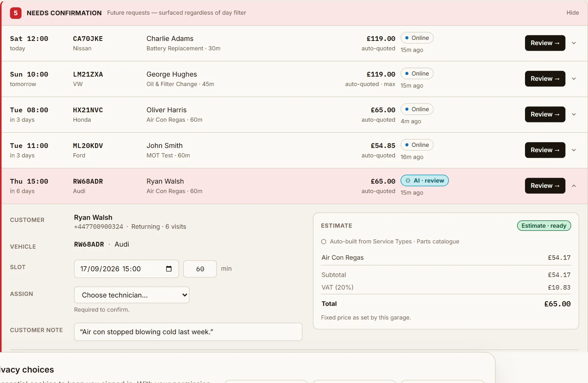Click the Online badge for Oliver Harris

[417, 109]
